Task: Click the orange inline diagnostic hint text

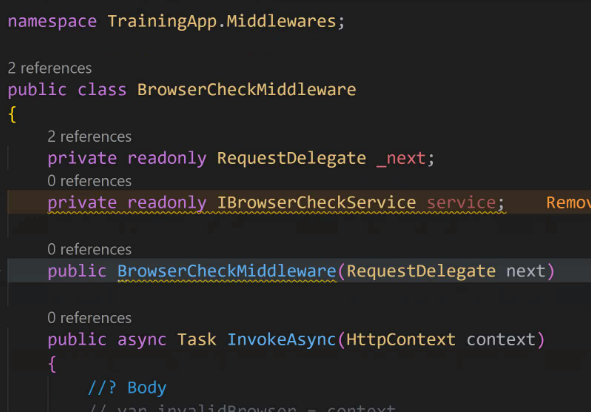Action: point(568,203)
